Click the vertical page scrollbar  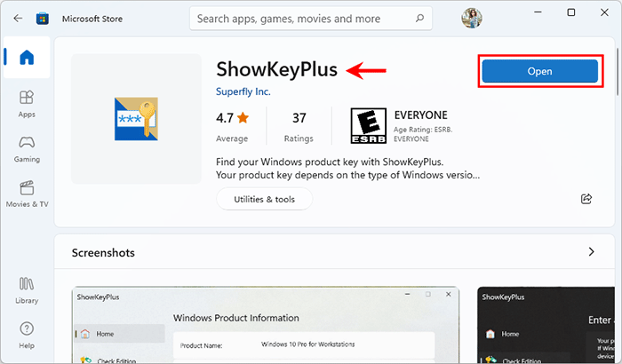click(618, 71)
